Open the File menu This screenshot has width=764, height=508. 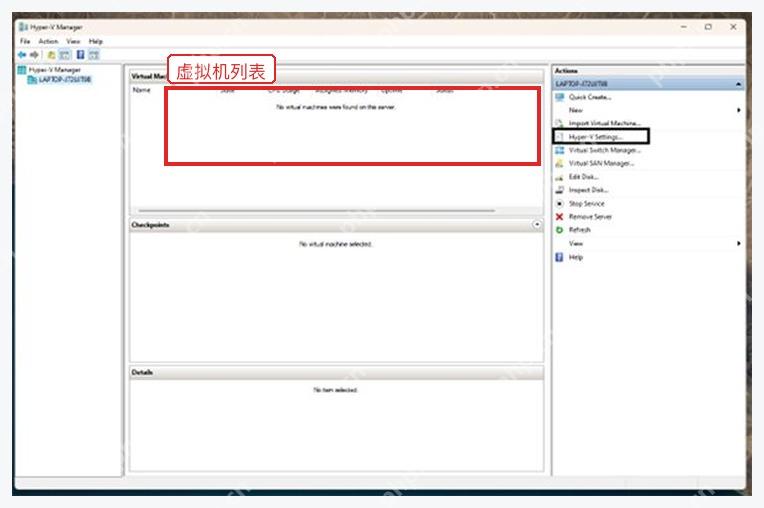(x=25, y=41)
